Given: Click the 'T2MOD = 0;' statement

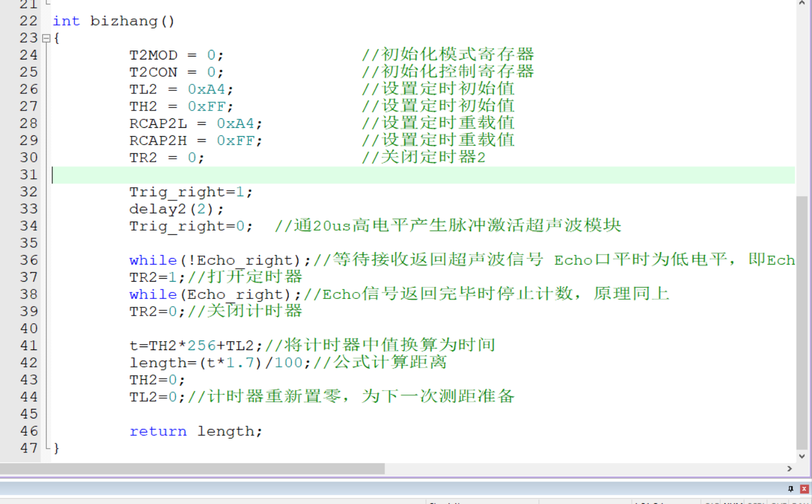Looking at the screenshot, I should [177, 55].
